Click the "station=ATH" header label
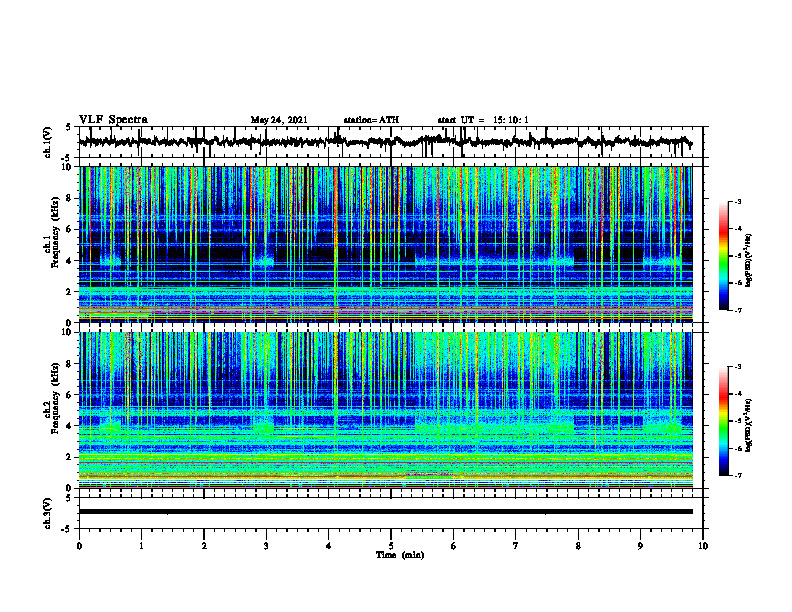The image size is (792, 612). coord(371,120)
